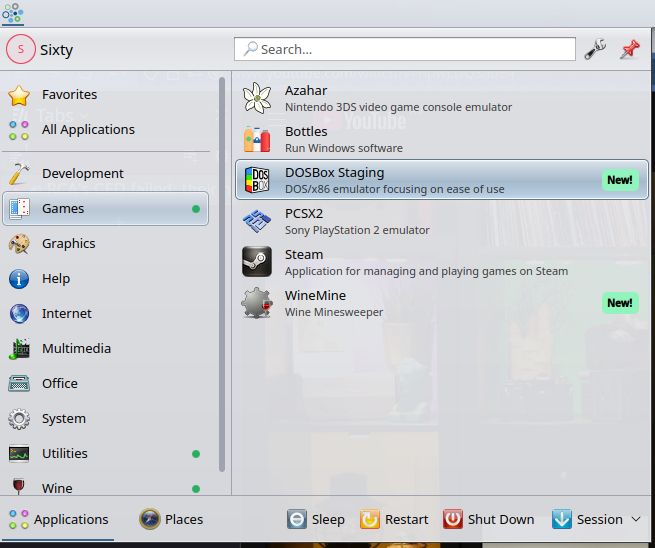This screenshot has height=548, width=655.
Task: Open the System category
Action: pyautogui.click(x=105, y=419)
